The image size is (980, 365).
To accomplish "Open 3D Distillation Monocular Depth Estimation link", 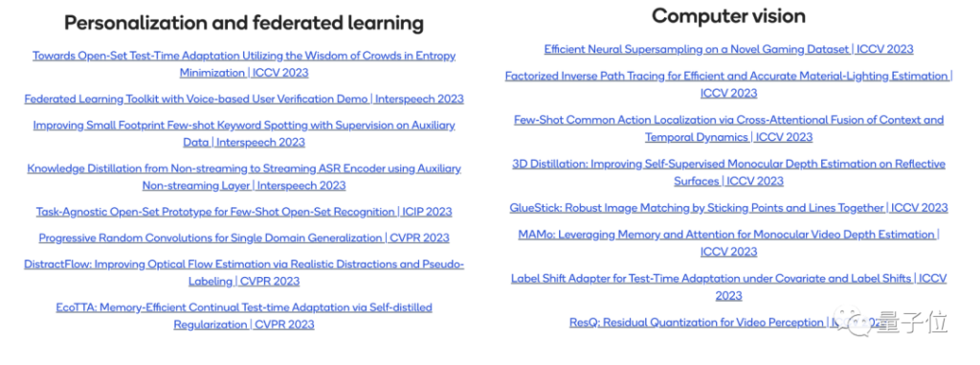I will coord(728,172).
